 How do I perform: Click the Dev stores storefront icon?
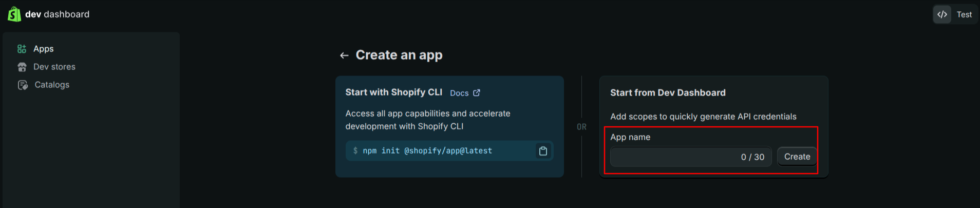(x=22, y=67)
